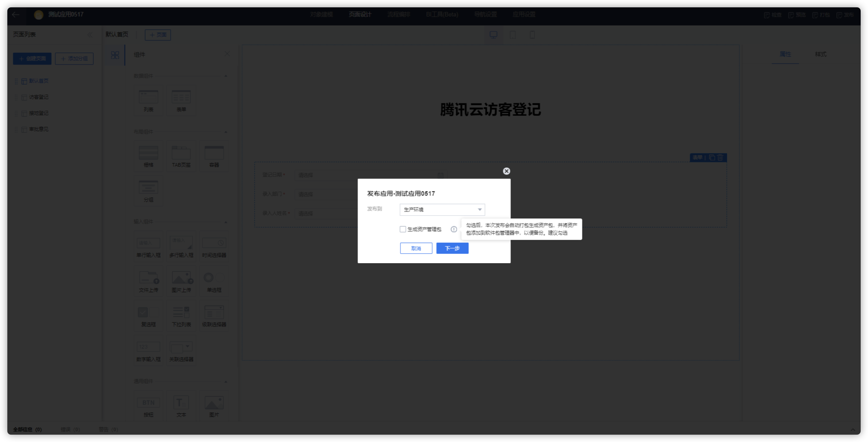Pick the 复选框 component

point(148,316)
